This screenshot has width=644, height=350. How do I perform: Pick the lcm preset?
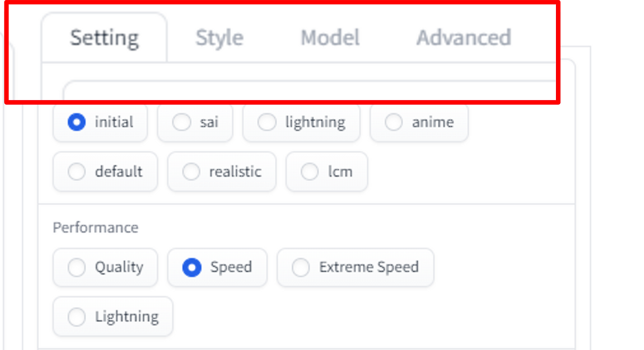327,171
